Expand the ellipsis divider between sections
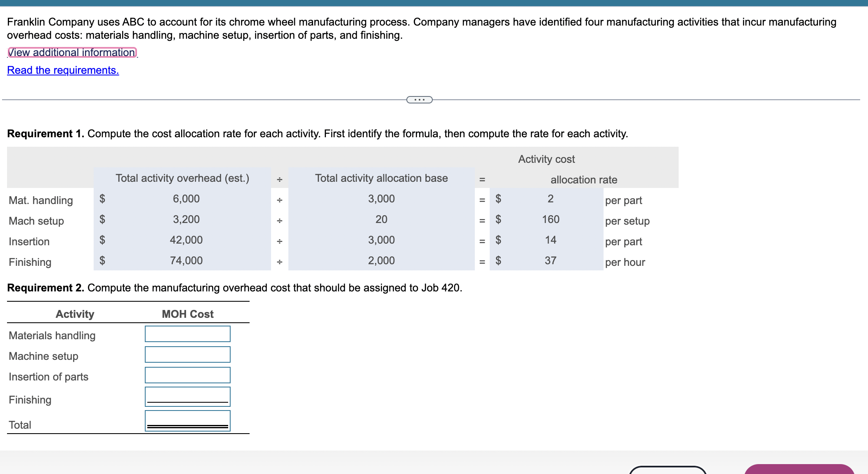Screen dimensions: 868x474 (420, 99)
